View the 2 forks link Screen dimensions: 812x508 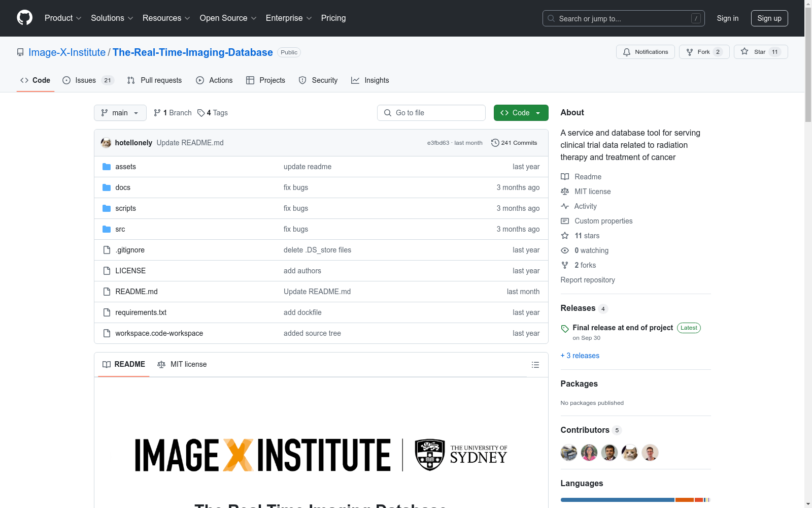(579, 265)
